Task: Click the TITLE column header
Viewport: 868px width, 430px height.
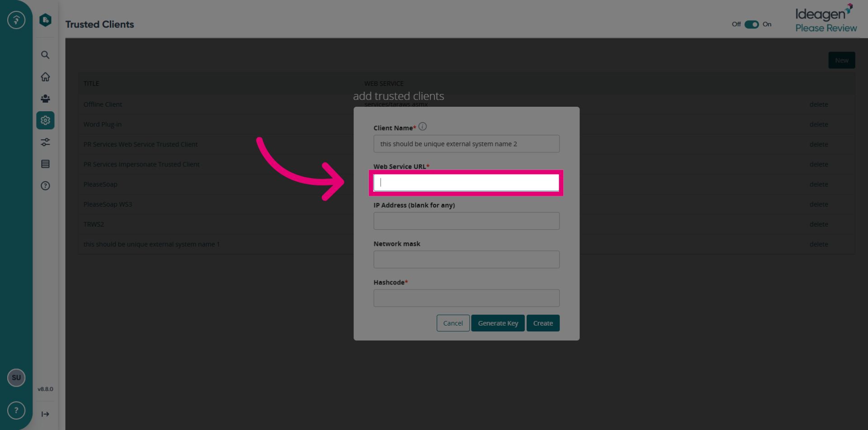Action: (x=91, y=84)
